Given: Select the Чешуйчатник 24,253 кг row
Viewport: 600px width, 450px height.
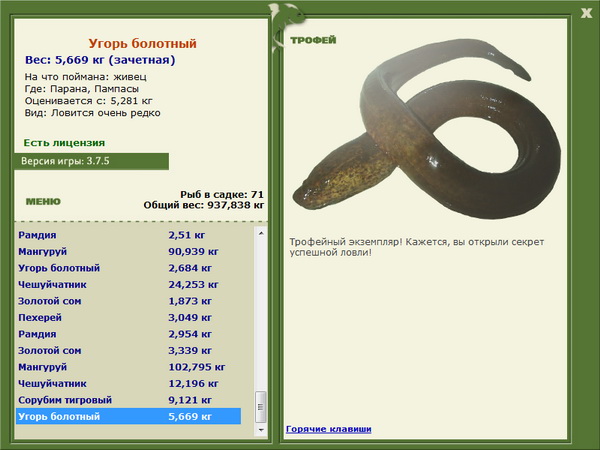Looking at the screenshot, I should 129,284.
